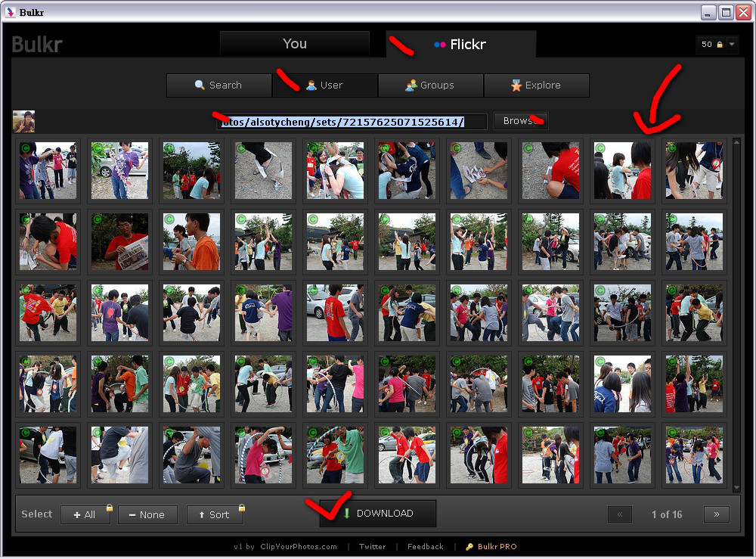Open the Groups section
This screenshot has width=756, height=559.
click(x=431, y=85)
